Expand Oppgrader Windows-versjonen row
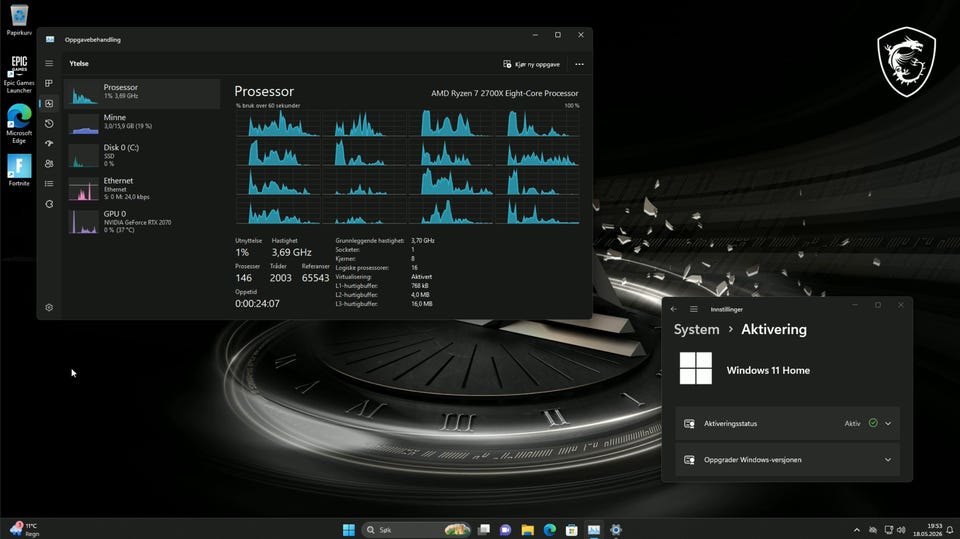 pyautogui.click(x=787, y=460)
